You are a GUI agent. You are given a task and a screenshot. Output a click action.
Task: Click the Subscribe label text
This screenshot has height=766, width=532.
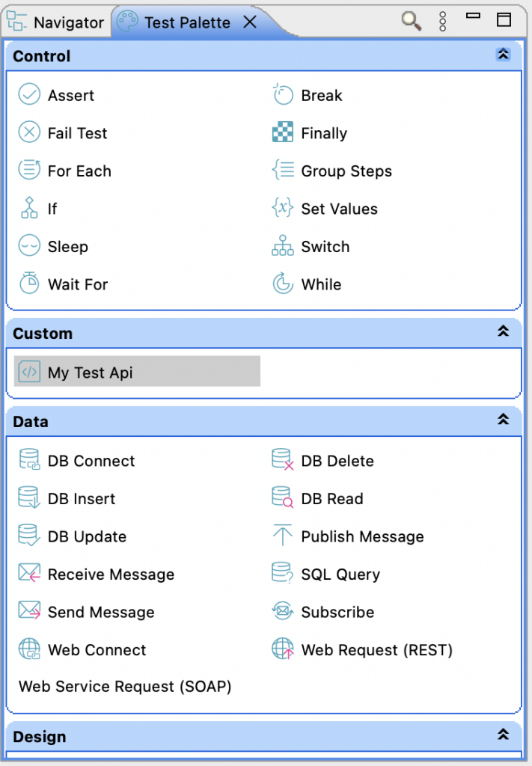point(337,612)
